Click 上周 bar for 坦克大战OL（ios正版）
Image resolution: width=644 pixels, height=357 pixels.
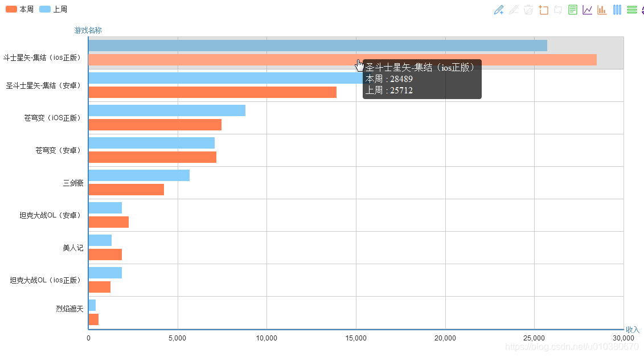pos(105,273)
